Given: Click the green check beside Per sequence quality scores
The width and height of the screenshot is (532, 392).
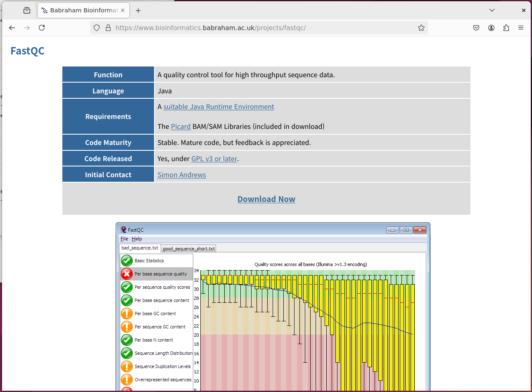Looking at the screenshot, I should pyautogui.click(x=127, y=287).
